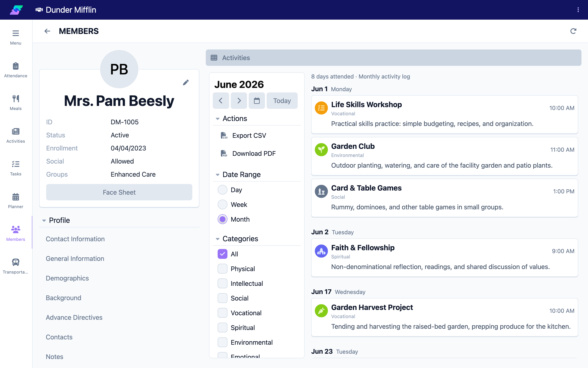Open General Information profile item
The image size is (588, 368).
click(x=75, y=258)
